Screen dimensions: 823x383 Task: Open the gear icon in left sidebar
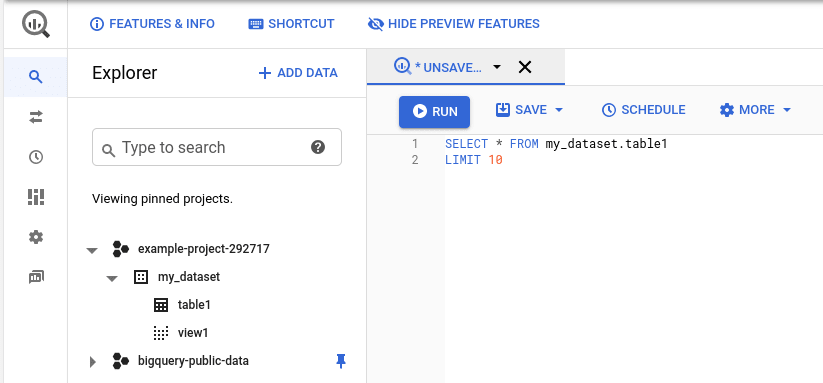[x=36, y=237]
